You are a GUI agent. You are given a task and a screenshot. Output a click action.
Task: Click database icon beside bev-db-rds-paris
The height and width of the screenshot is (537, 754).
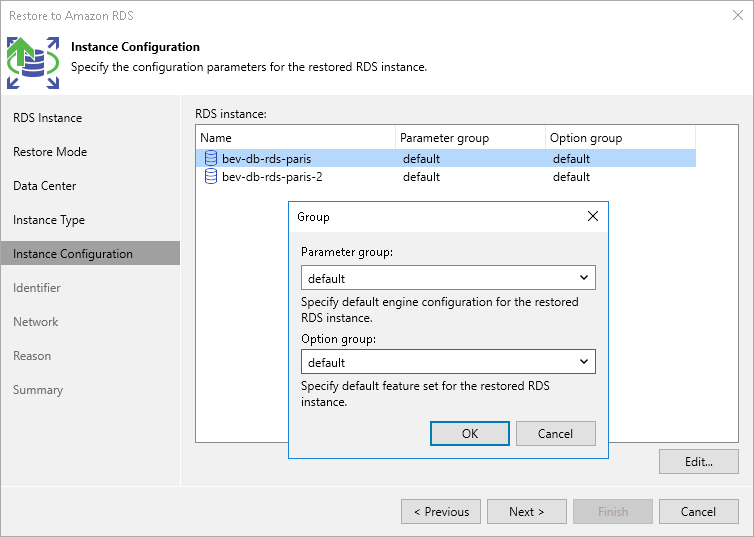[x=210, y=158]
